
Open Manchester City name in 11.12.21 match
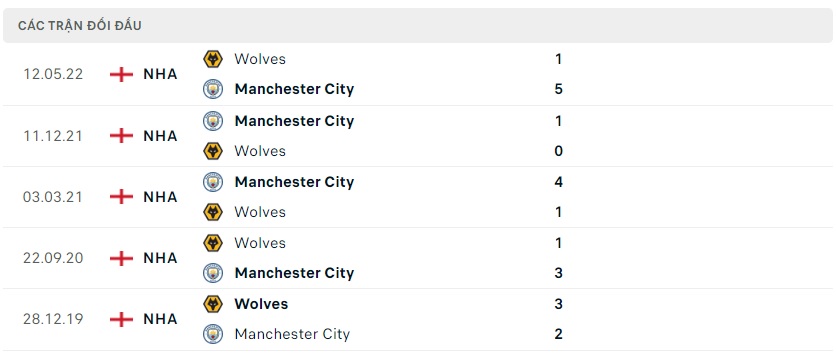pos(294,121)
